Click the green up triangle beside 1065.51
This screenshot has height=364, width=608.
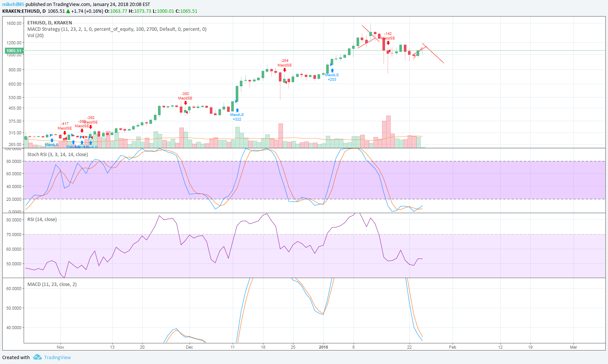(68, 11)
